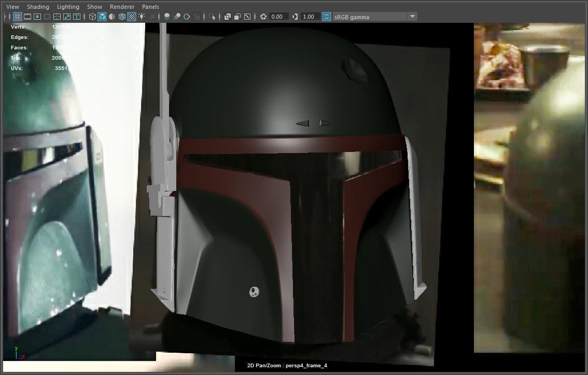Click the Gate Mask icon
588x375 pixels.
pyautogui.click(x=47, y=17)
